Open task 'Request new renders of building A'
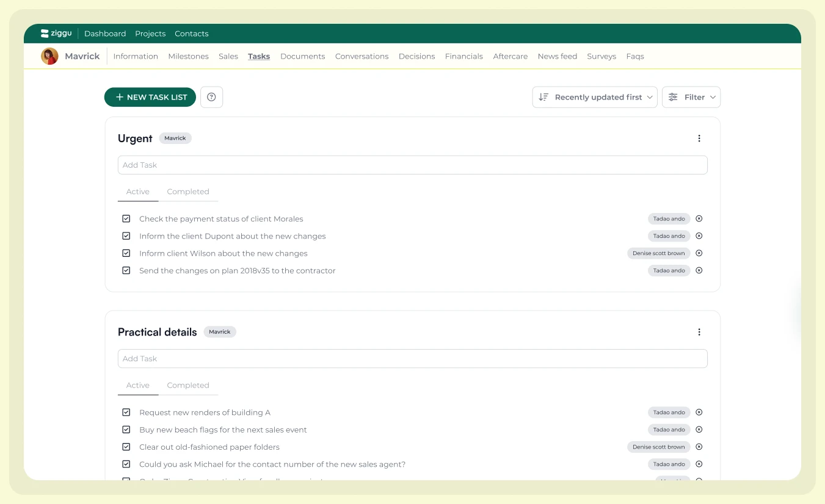825x504 pixels. 205,412
